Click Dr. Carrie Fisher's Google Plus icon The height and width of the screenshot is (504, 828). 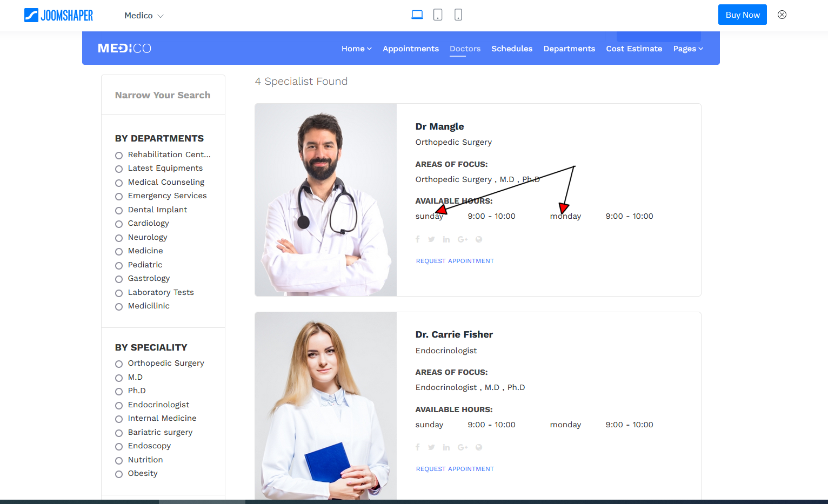click(463, 447)
